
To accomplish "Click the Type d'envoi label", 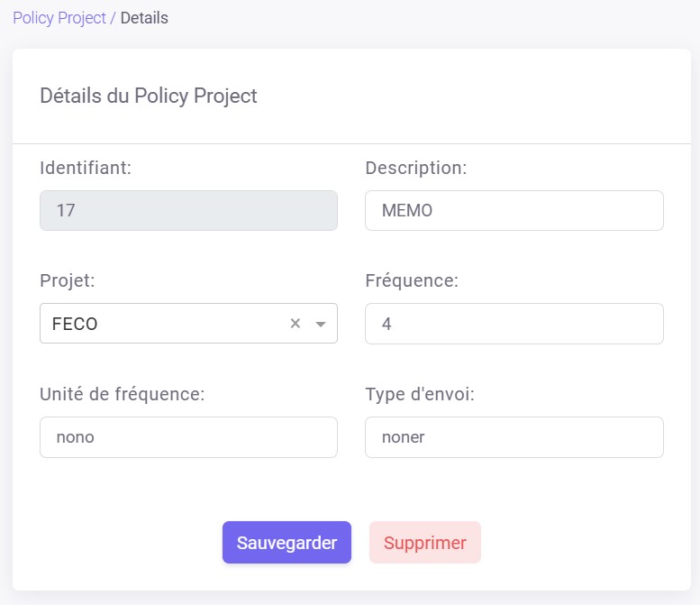I will coord(420,394).
